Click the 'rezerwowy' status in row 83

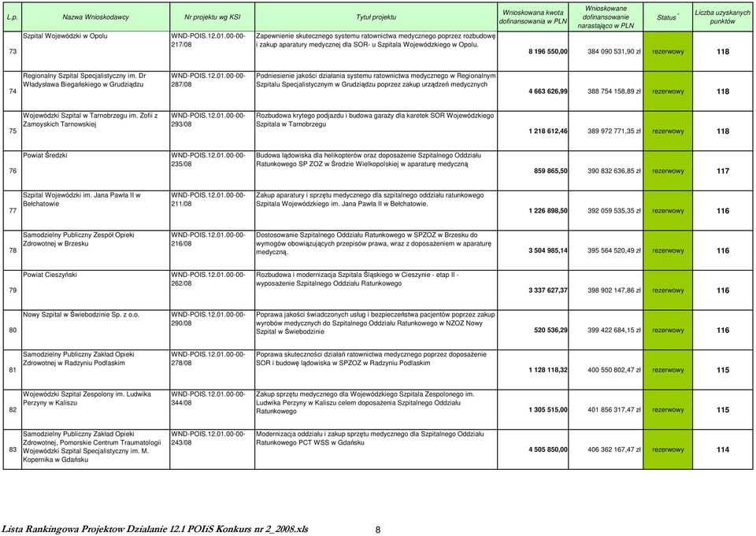(668, 449)
